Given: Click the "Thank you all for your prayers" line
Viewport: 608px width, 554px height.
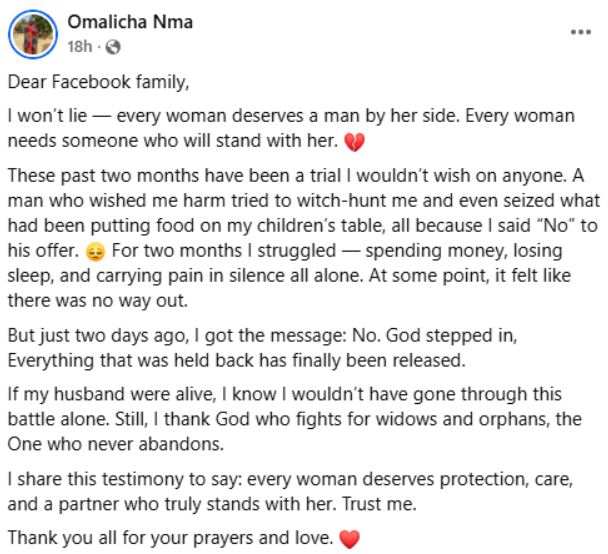Looking at the screenshot, I should pos(170,538).
